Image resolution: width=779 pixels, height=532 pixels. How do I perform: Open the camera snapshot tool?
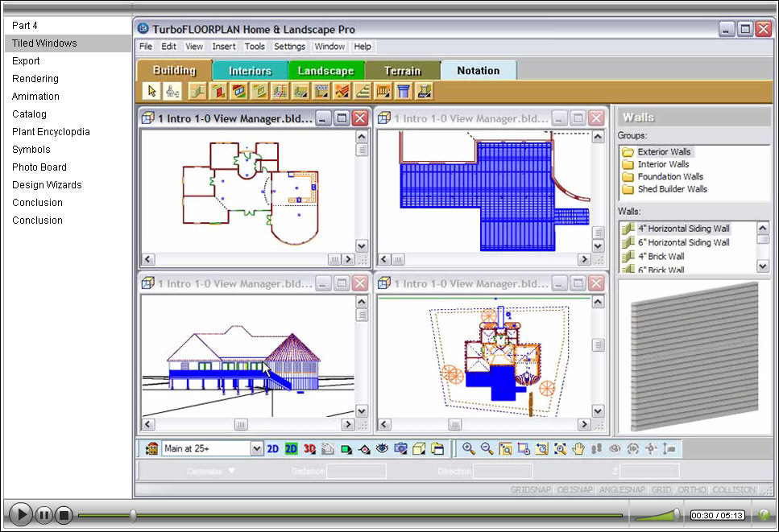click(400, 448)
